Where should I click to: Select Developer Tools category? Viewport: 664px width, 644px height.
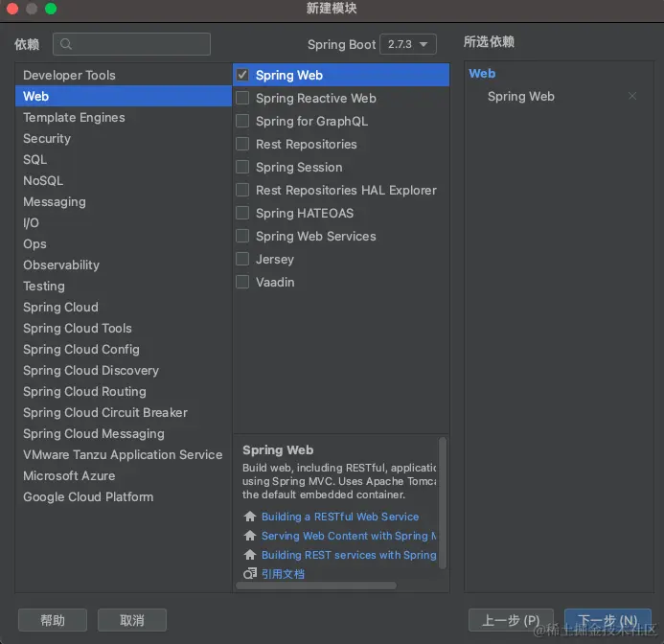pos(124,75)
